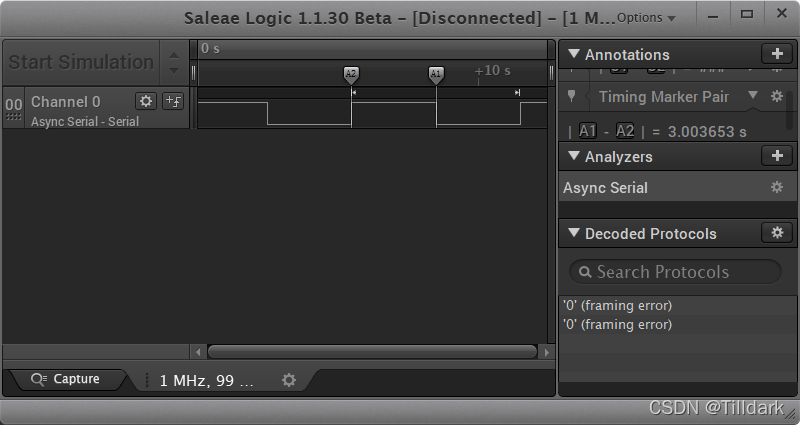Click the 00 channel number handle
The image size is (800, 425).
14,107
